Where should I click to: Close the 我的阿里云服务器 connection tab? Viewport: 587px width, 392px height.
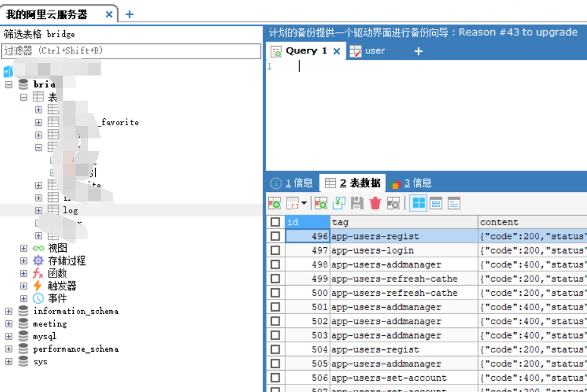coord(109,14)
